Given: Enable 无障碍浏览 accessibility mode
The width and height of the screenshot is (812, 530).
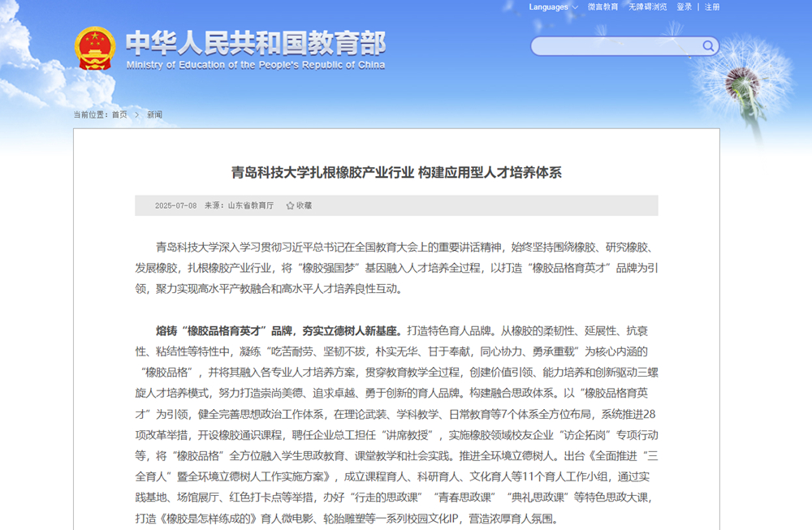Looking at the screenshot, I should pos(647,7).
